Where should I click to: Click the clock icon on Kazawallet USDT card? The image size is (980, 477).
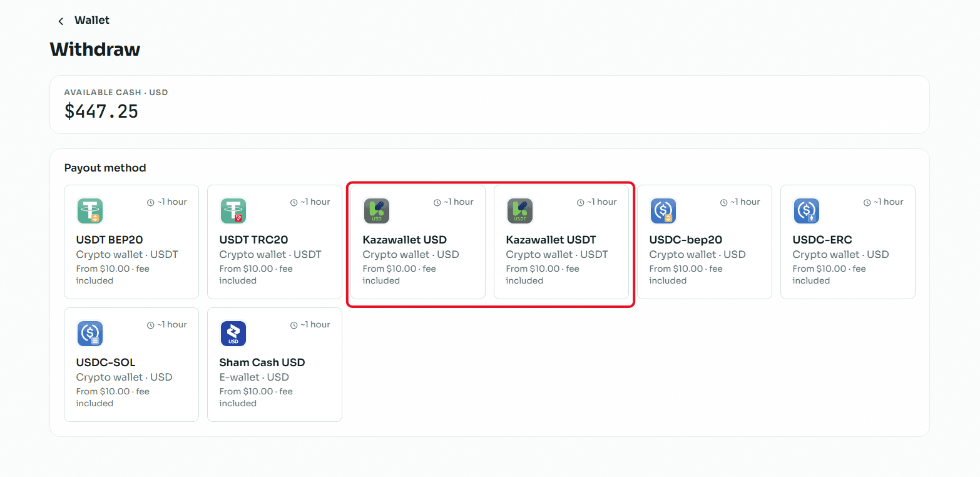pyautogui.click(x=581, y=203)
